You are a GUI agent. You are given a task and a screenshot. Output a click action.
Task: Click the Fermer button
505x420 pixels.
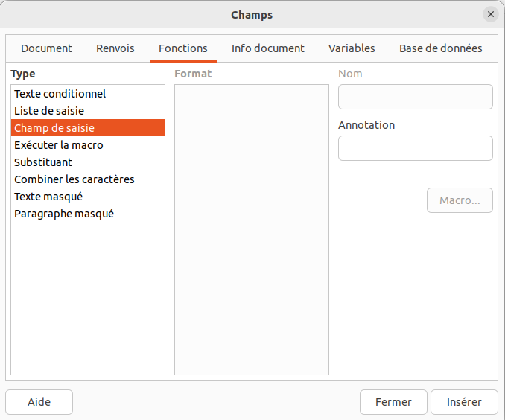(393, 402)
